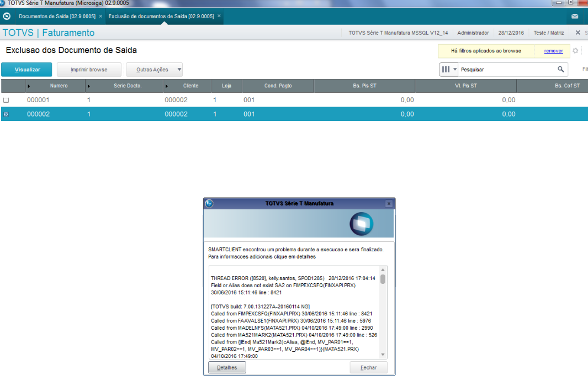Click the TOTVS logo in dialog banner
The width and height of the screenshot is (588, 380).
point(362,224)
